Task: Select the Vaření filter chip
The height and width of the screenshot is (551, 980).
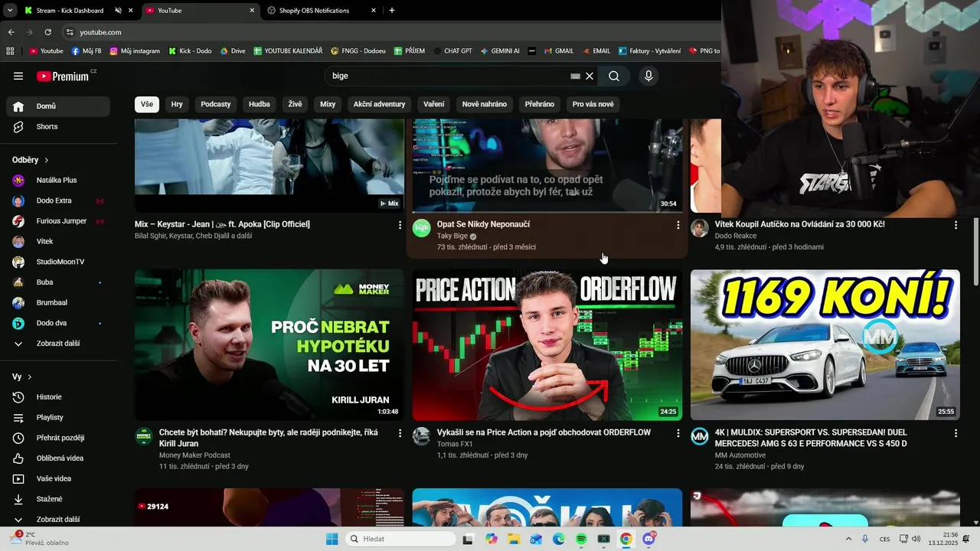Action: 434,104
